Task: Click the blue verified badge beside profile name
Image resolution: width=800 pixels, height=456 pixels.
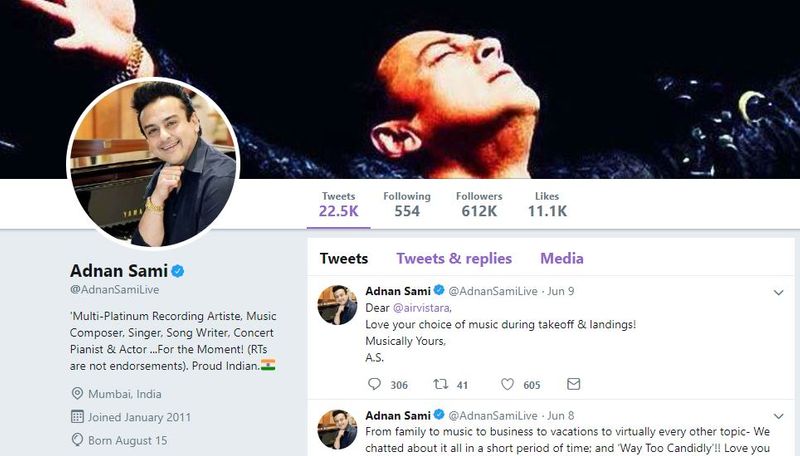Action: coord(178,271)
